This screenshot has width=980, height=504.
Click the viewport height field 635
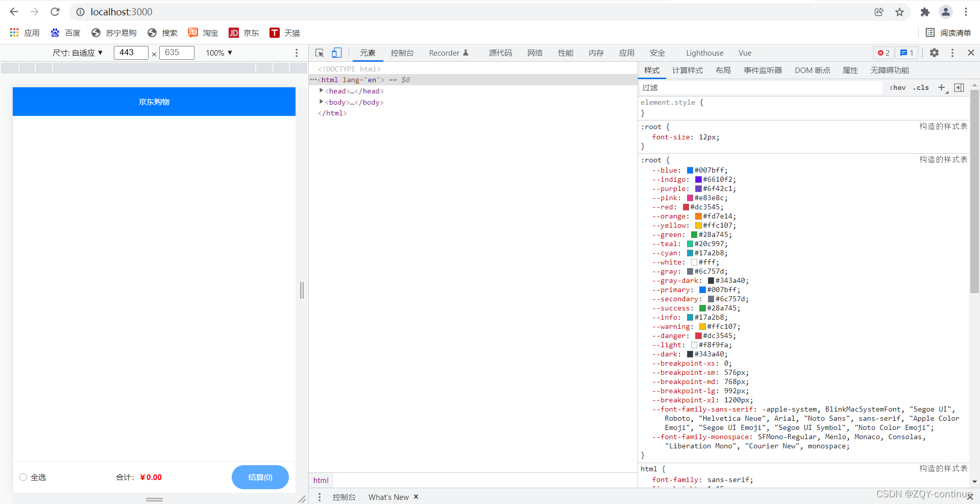177,53
